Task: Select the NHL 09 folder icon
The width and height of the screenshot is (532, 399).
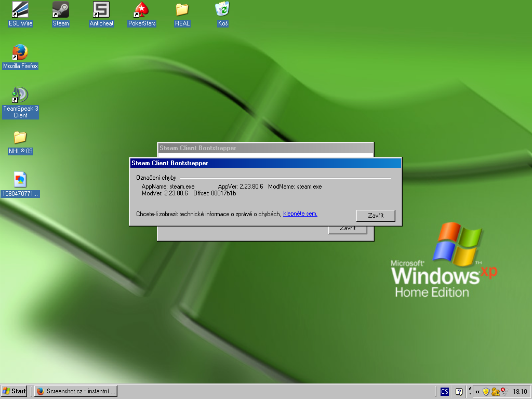Action: [20, 138]
